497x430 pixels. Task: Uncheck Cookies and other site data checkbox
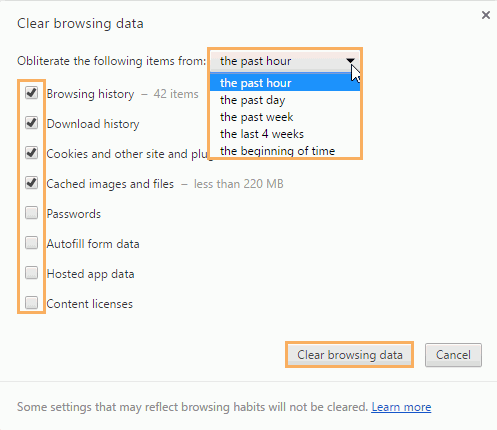(32, 153)
